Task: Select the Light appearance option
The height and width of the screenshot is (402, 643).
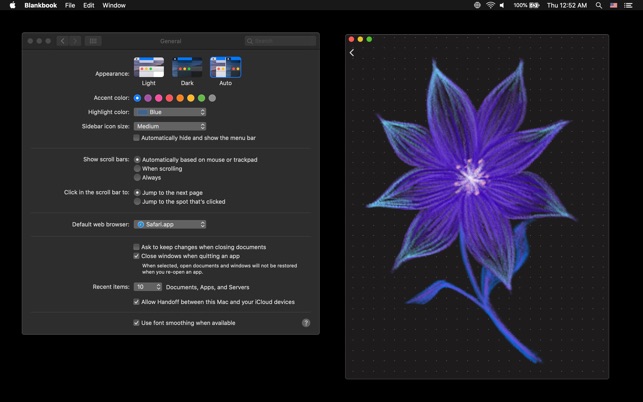Action: pyautogui.click(x=149, y=67)
